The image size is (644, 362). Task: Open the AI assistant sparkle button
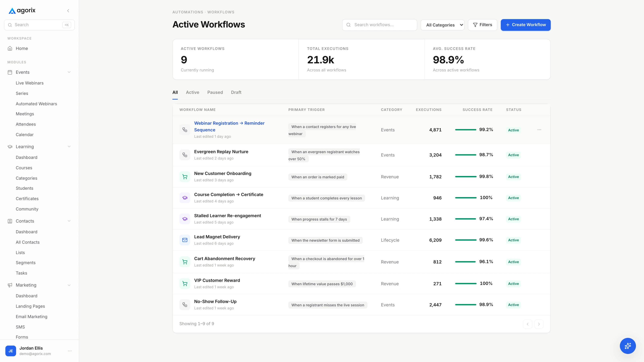(627, 346)
